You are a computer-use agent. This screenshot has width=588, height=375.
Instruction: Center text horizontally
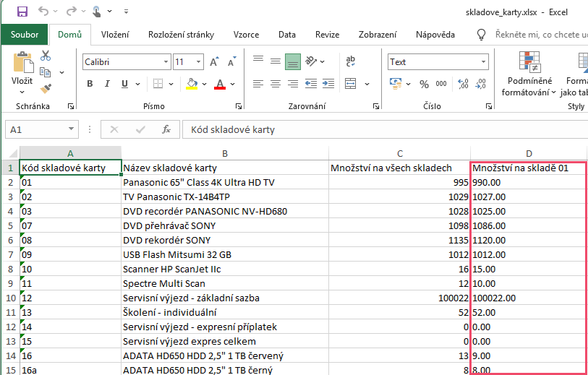coord(276,84)
